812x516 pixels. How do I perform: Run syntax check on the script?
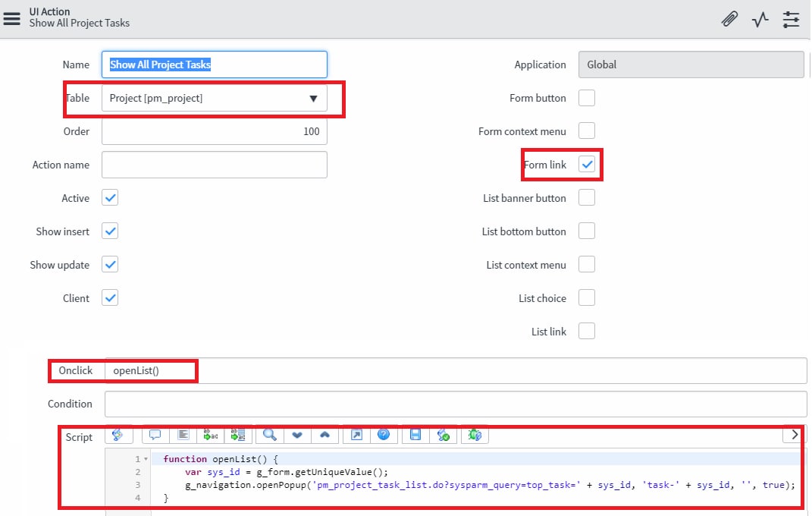444,434
